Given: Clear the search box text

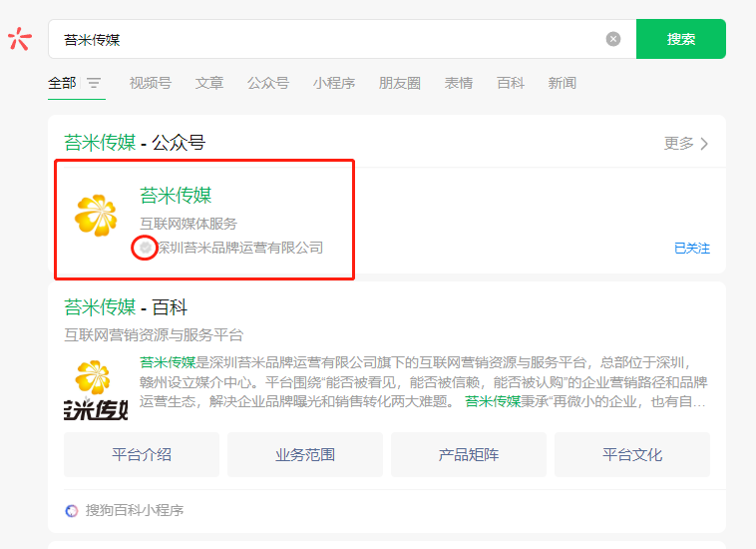Looking at the screenshot, I should tap(613, 39).
